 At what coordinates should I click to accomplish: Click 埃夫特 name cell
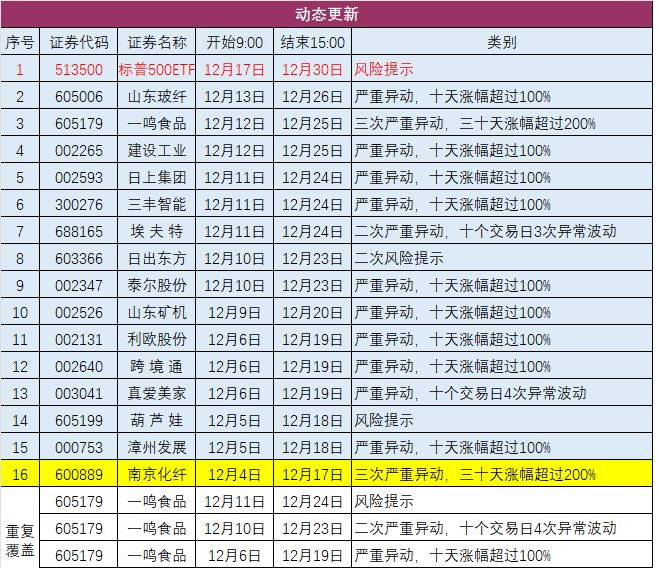pos(157,231)
